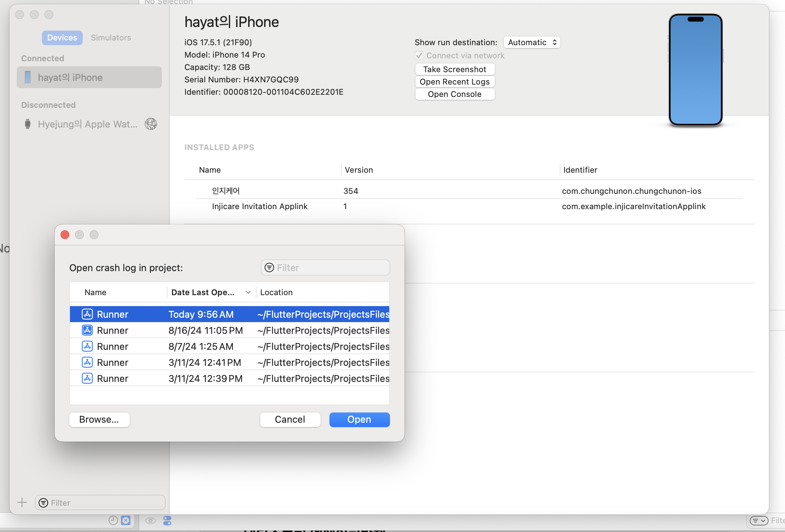Click Xcode project icon for 8/16/24 row
The image size is (785, 532).
tap(87, 330)
